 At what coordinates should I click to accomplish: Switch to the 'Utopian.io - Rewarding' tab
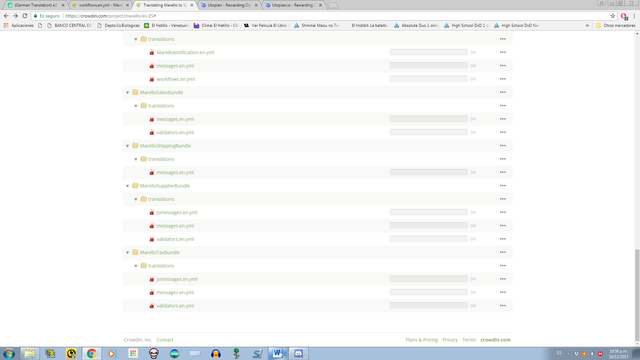click(293, 5)
